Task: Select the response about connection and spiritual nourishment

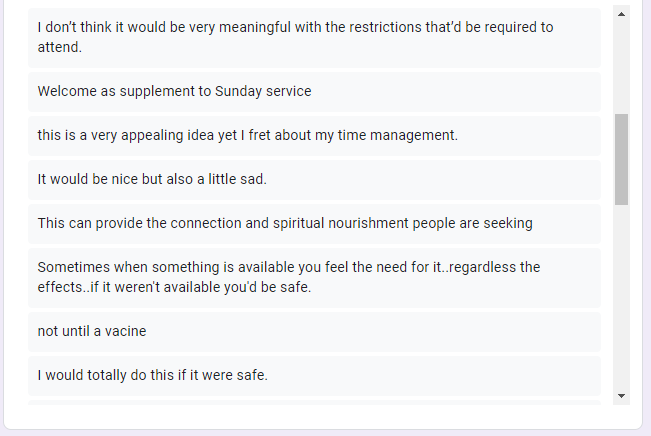Action: click(x=314, y=224)
